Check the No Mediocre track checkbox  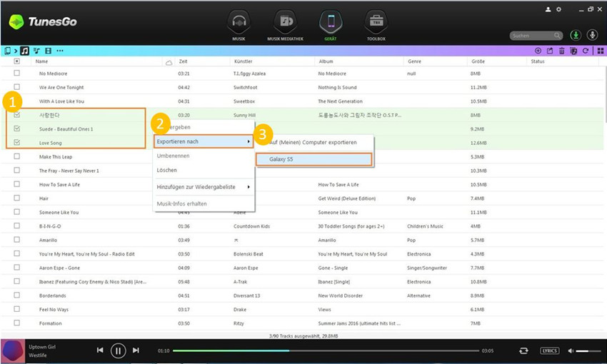click(x=16, y=73)
